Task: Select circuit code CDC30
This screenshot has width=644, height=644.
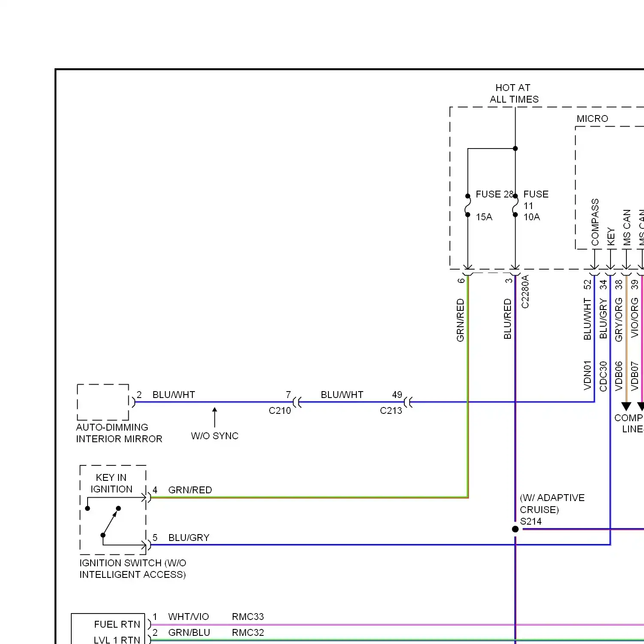Action: coord(603,376)
